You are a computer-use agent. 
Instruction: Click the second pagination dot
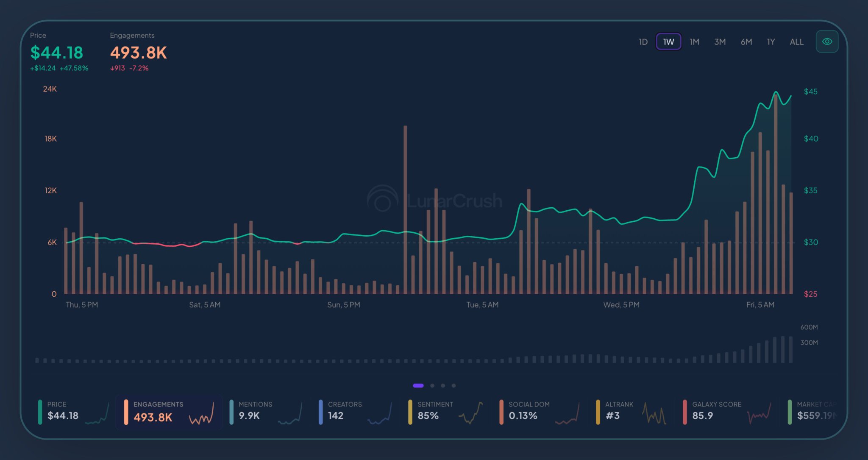(432, 385)
